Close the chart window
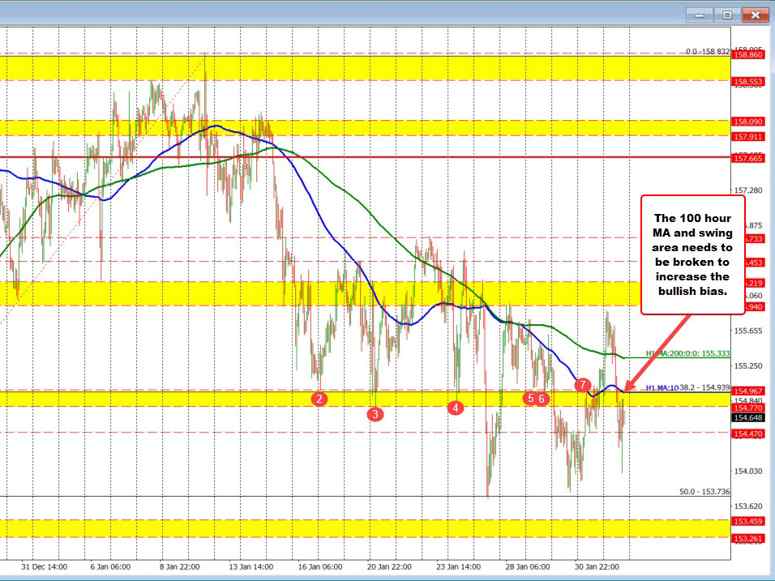Image resolution: width=775 pixels, height=581 pixels. click(x=755, y=15)
